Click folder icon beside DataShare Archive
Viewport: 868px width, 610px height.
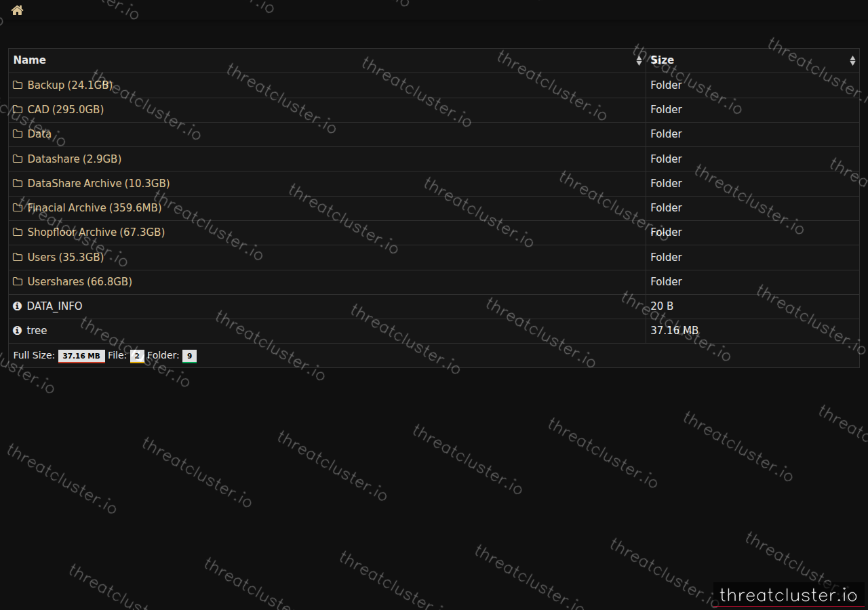pos(18,184)
